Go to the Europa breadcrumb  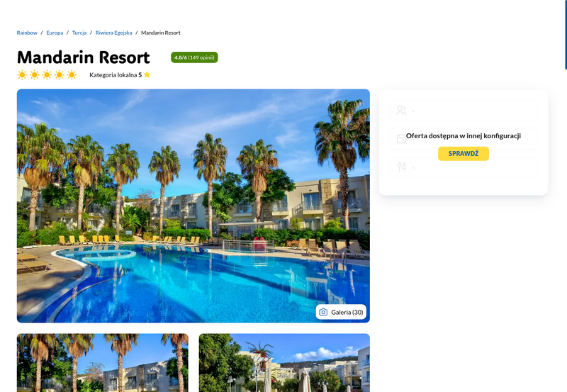55,33
